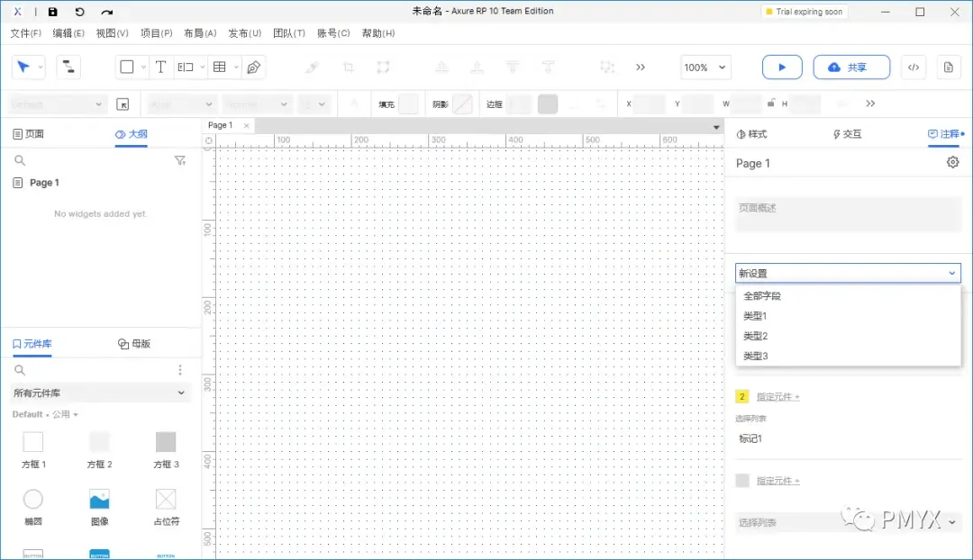Screen dimensions: 973x560
Task: Select the Text tool in the toolbar
Action: pos(162,67)
